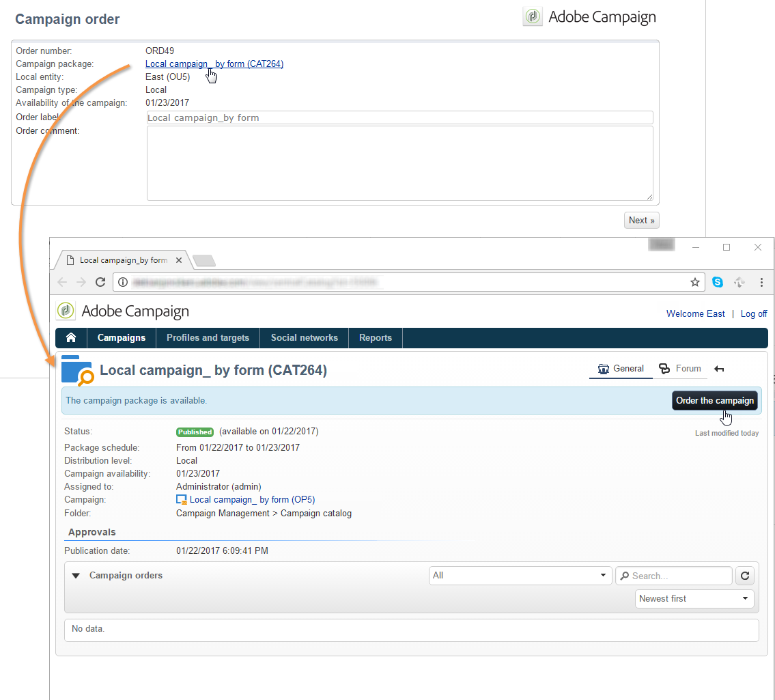
Task: Reload the page with the browser refresh icon
Action: tap(100, 282)
